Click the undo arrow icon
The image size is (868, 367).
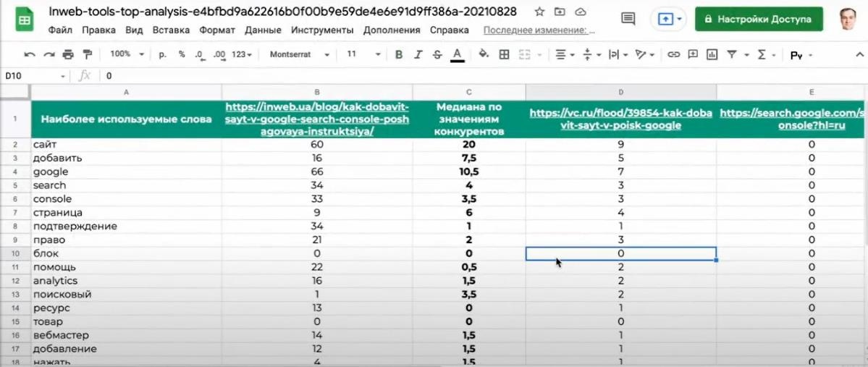click(30, 55)
